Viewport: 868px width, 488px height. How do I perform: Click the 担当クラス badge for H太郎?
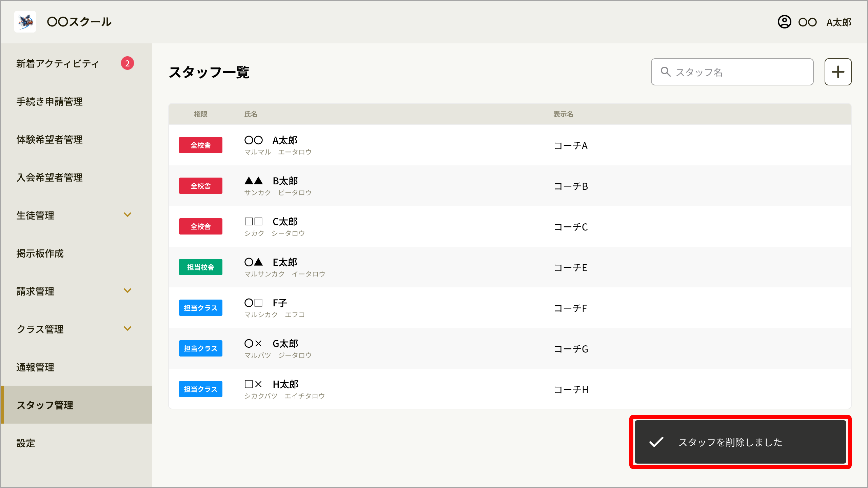[201, 389]
